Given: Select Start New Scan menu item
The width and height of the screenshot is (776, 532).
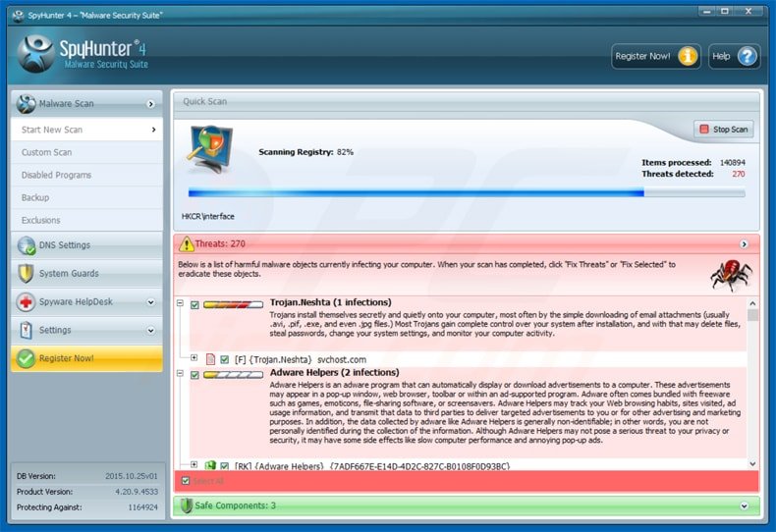Looking at the screenshot, I should click(x=87, y=130).
